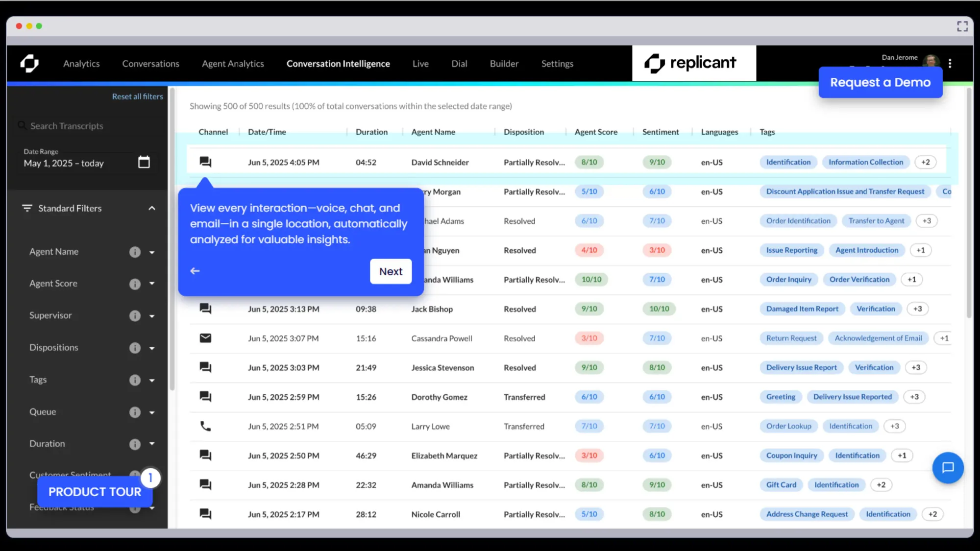Image resolution: width=980 pixels, height=551 pixels.
Task: Open the three-dot user menu
Action: (950, 64)
